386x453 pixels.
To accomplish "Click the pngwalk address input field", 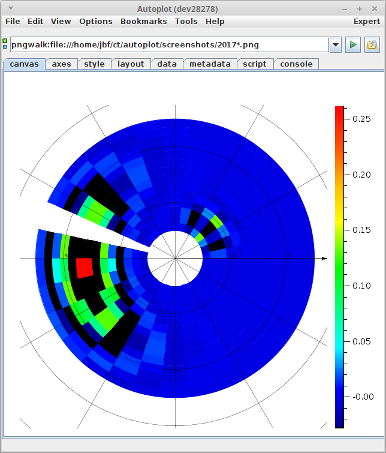I will 169,45.
